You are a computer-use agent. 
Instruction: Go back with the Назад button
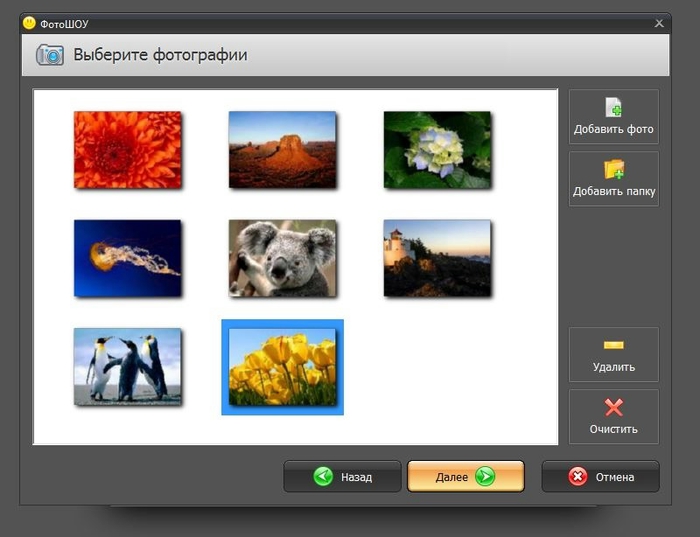(x=342, y=477)
